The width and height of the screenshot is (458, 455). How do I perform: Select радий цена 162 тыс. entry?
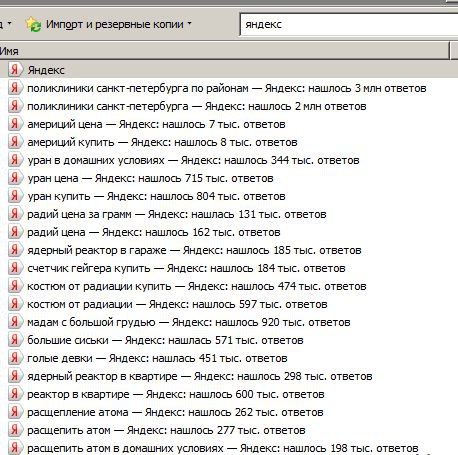(x=153, y=232)
